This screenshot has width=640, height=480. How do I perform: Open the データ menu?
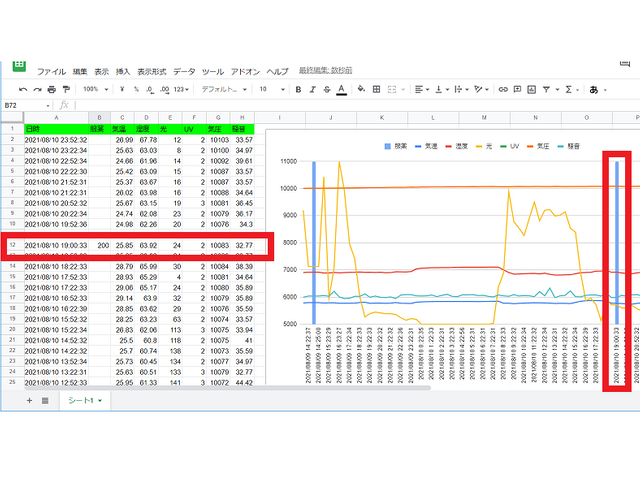click(x=184, y=72)
